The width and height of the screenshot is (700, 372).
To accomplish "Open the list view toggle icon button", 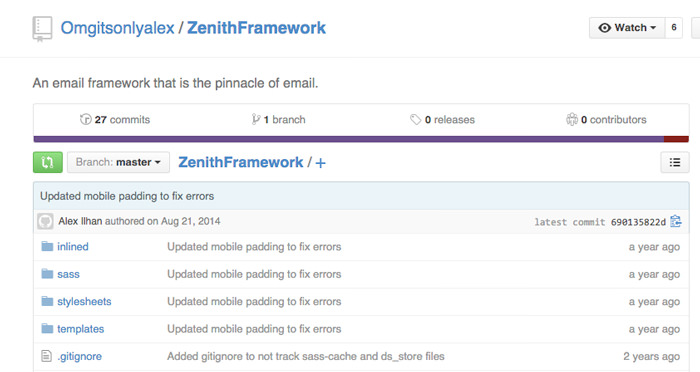I will coord(675,162).
